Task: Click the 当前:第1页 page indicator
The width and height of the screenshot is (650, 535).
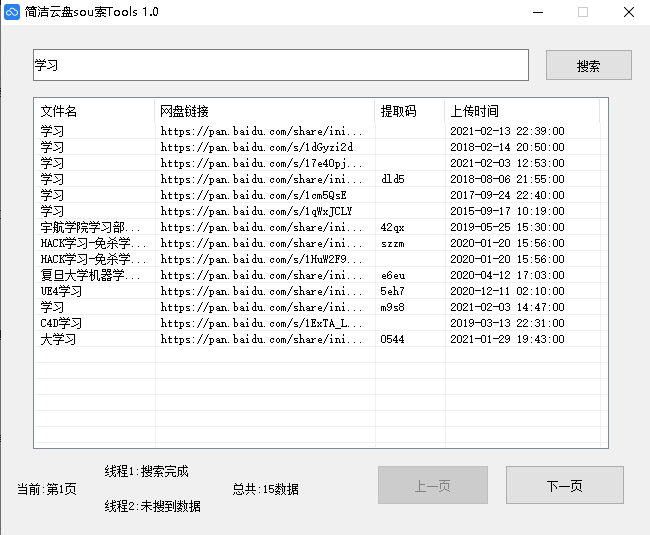Action: 47,489
